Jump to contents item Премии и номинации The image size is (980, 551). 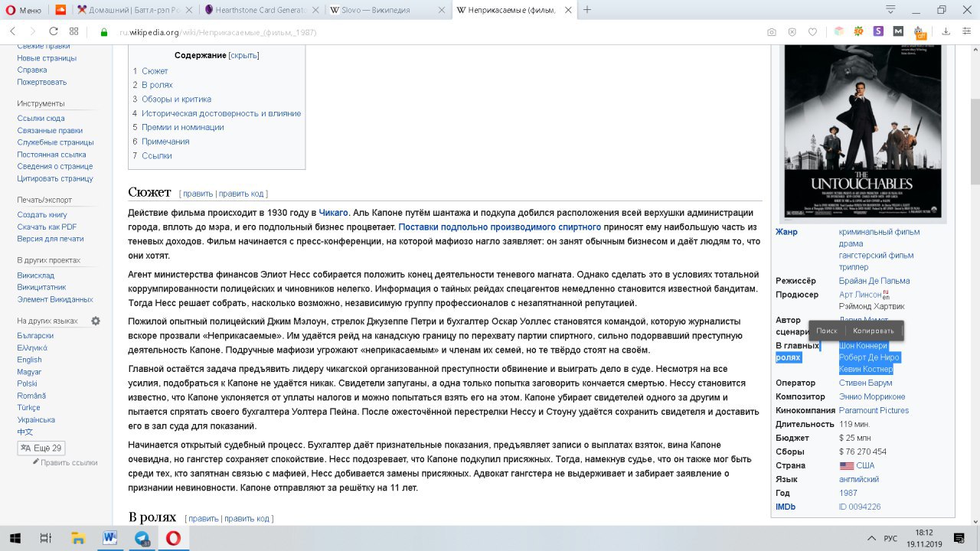(183, 127)
